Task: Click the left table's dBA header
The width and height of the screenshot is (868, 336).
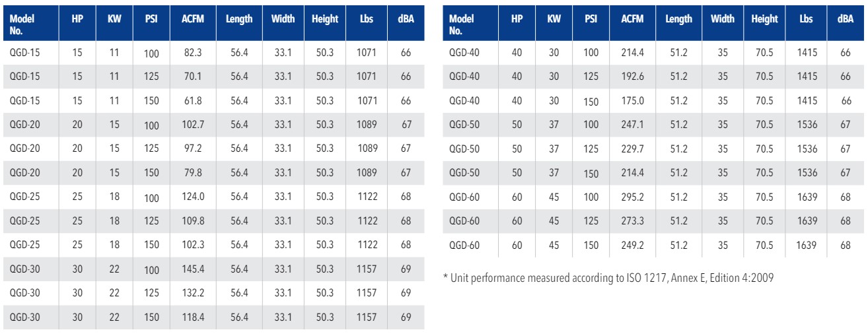Action: 406,20
